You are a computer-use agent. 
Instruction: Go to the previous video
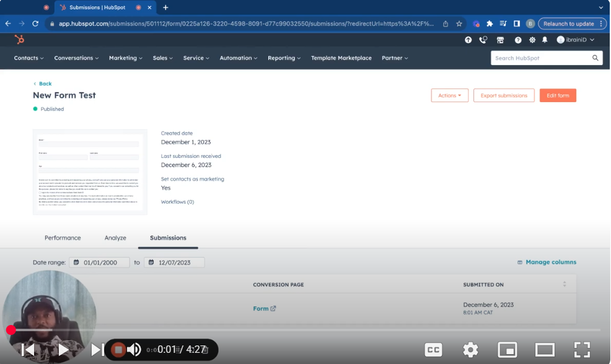pos(28,350)
